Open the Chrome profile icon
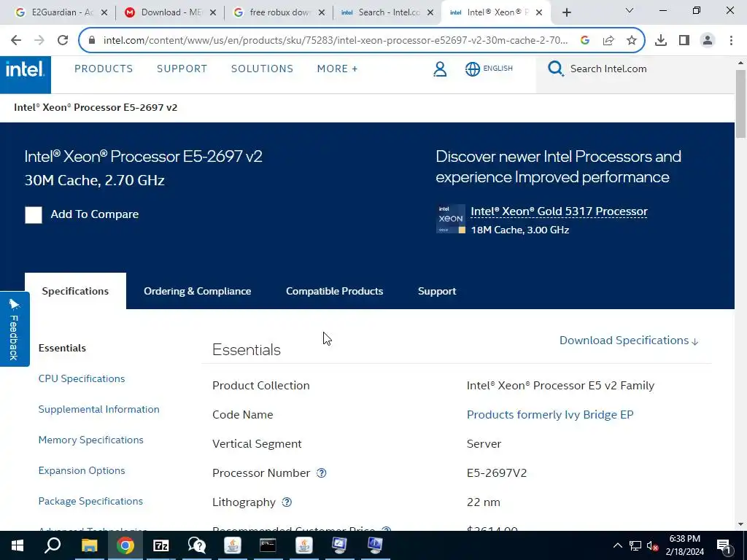 tap(708, 41)
